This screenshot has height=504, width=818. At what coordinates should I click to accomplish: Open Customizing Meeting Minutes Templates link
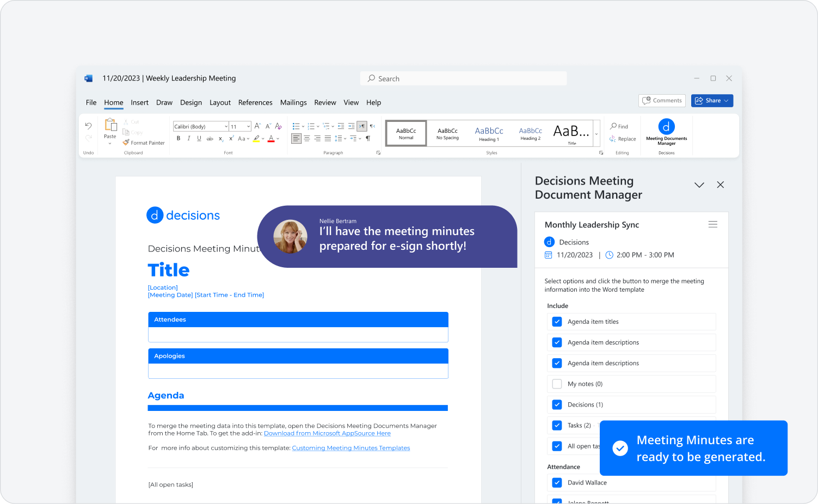pyautogui.click(x=351, y=448)
